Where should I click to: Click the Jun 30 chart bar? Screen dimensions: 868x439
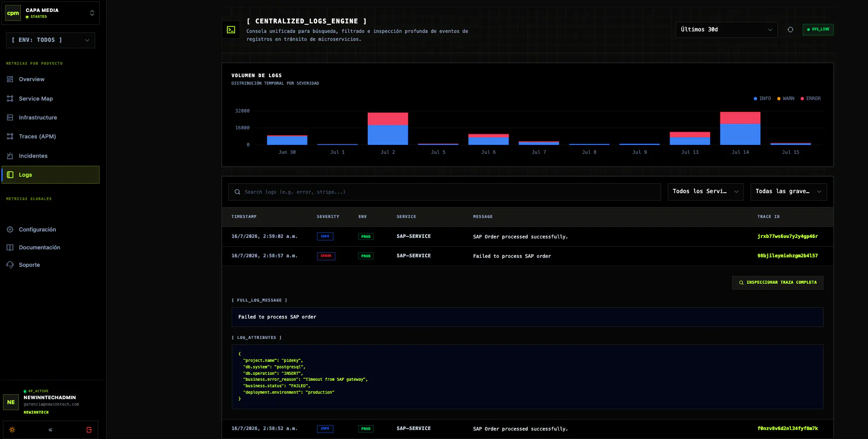tap(287, 140)
